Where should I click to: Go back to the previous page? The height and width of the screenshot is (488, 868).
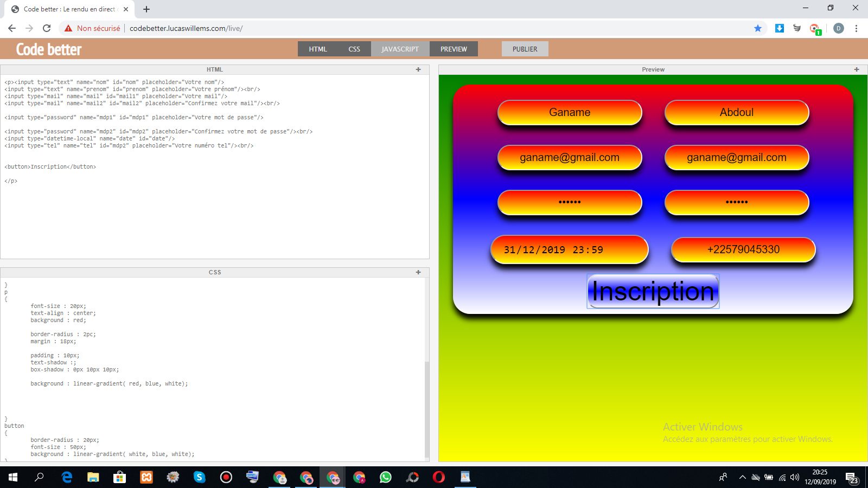12,28
